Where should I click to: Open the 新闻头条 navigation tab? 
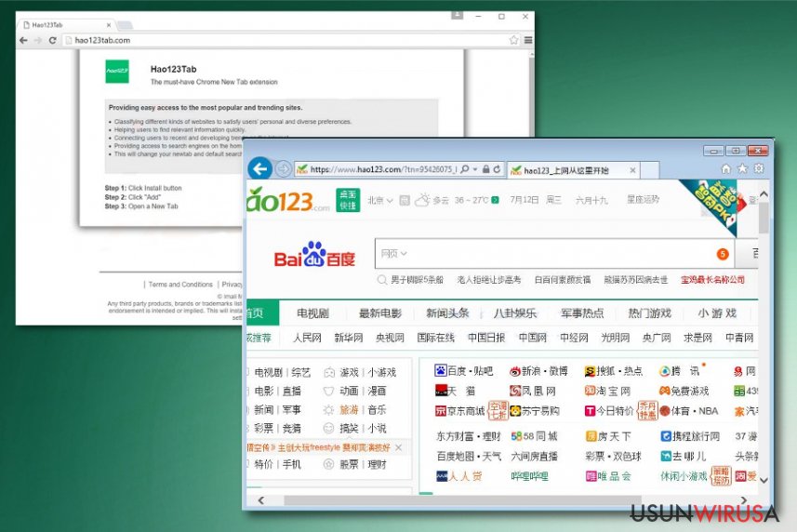coord(447,313)
